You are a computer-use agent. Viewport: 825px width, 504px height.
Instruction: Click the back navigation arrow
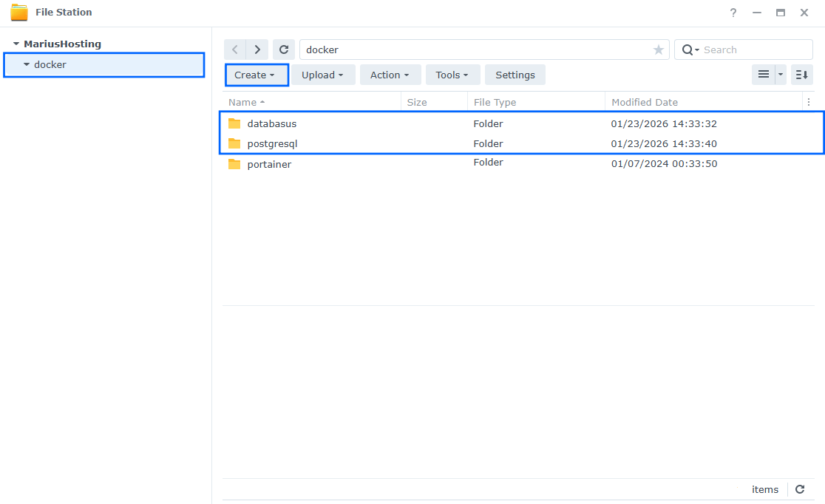[x=235, y=49]
